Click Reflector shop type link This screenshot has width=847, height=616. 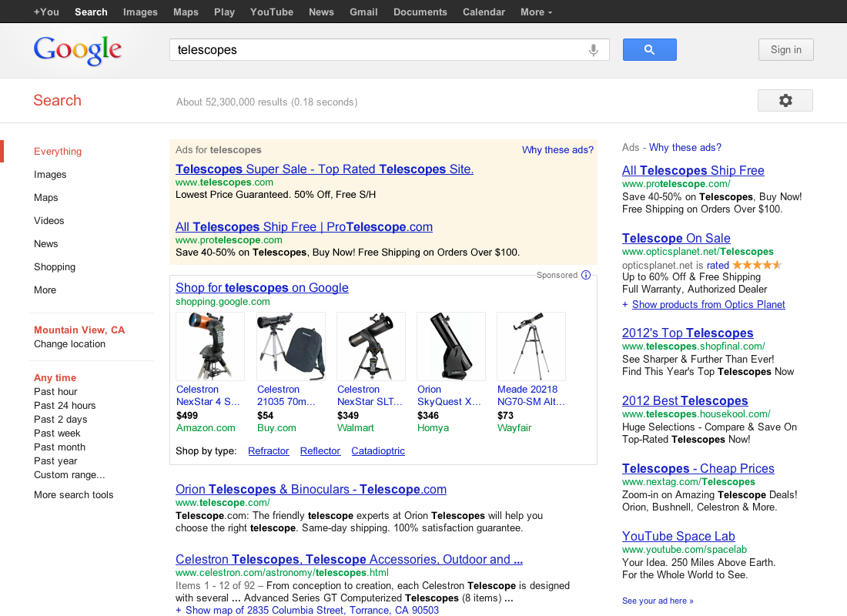[x=320, y=451]
